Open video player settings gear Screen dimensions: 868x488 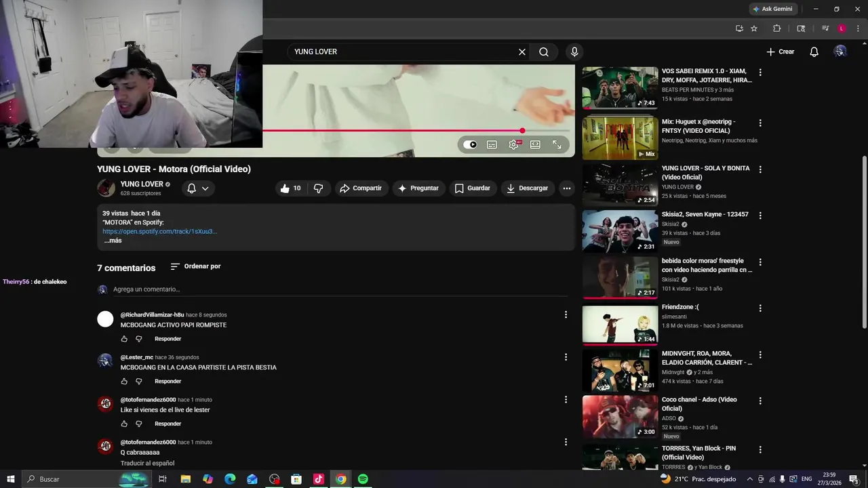click(514, 144)
